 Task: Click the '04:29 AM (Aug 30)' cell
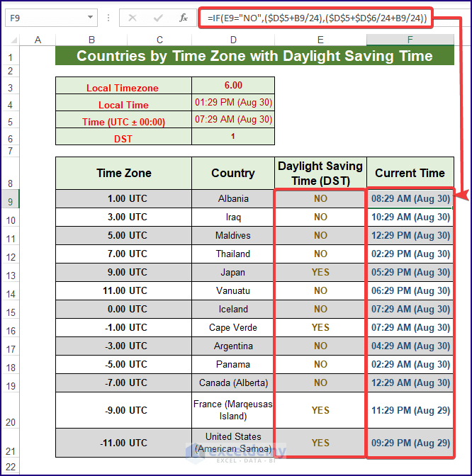click(x=410, y=346)
